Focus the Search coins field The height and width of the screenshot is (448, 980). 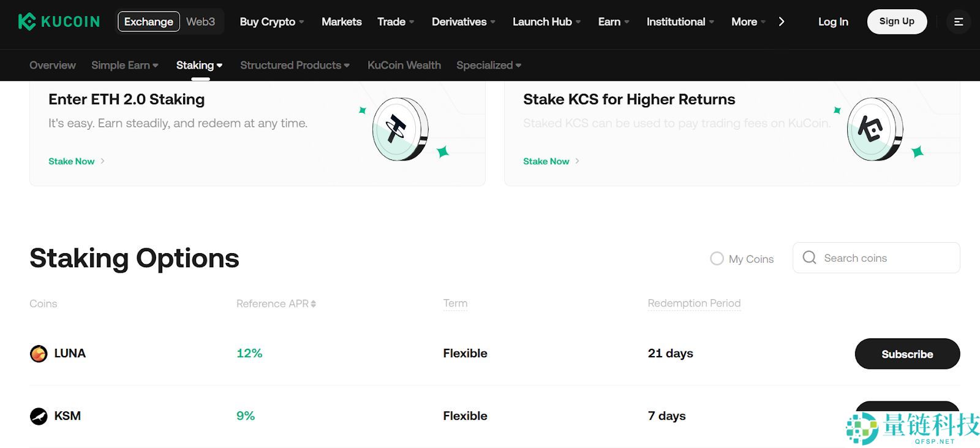(876, 257)
